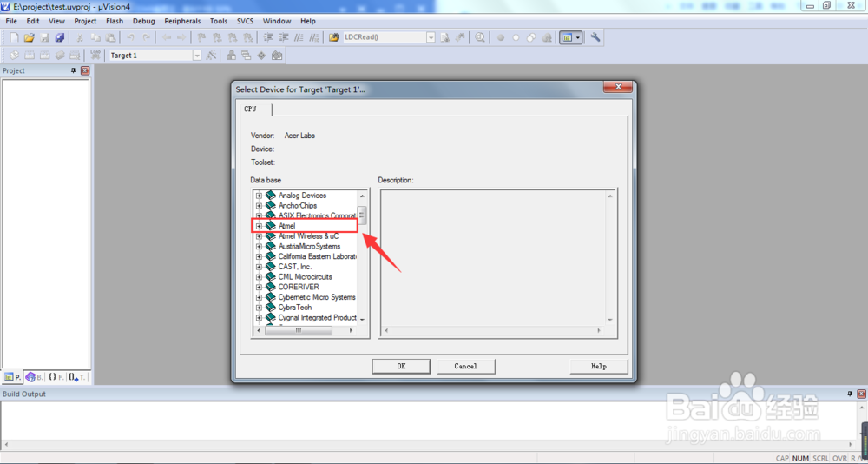The width and height of the screenshot is (868, 464).
Task: Open the Peripherals menu
Action: [182, 21]
